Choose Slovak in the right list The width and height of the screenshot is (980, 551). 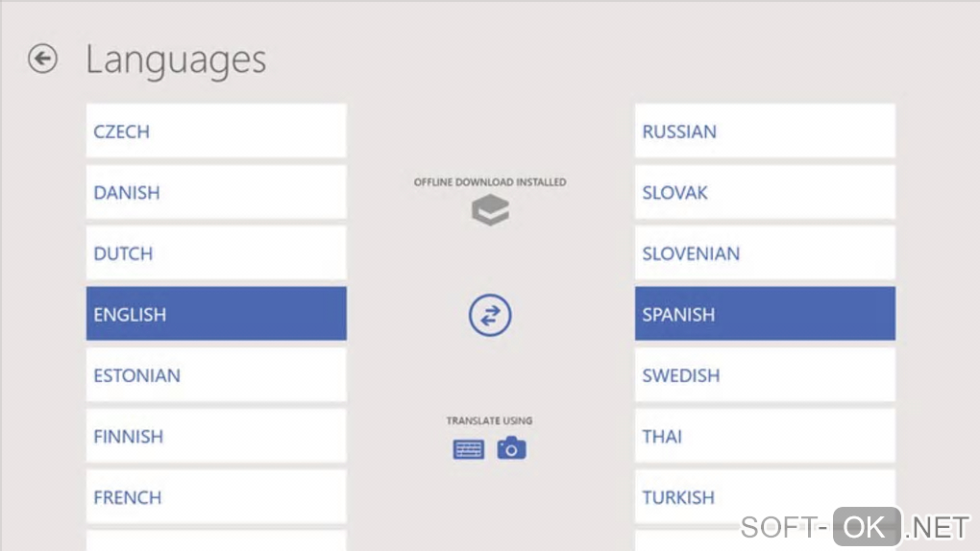[x=765, y=192]
